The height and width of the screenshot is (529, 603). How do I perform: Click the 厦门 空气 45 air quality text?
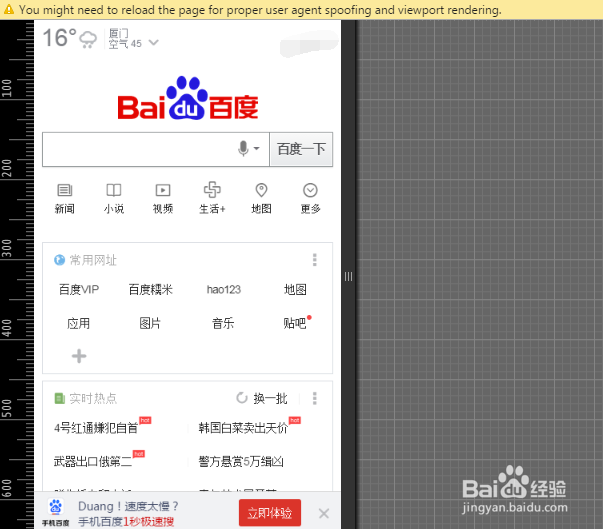click(x=125, y=38)
